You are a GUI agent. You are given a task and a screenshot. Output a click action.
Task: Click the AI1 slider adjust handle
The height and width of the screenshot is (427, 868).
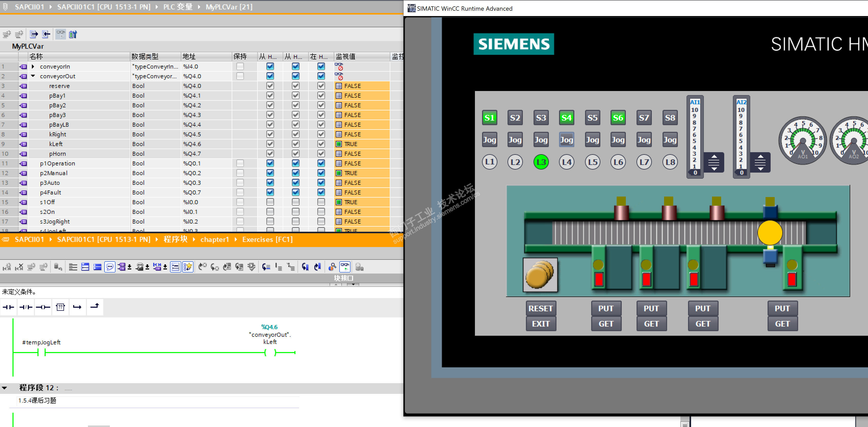(x=714, y=163)
